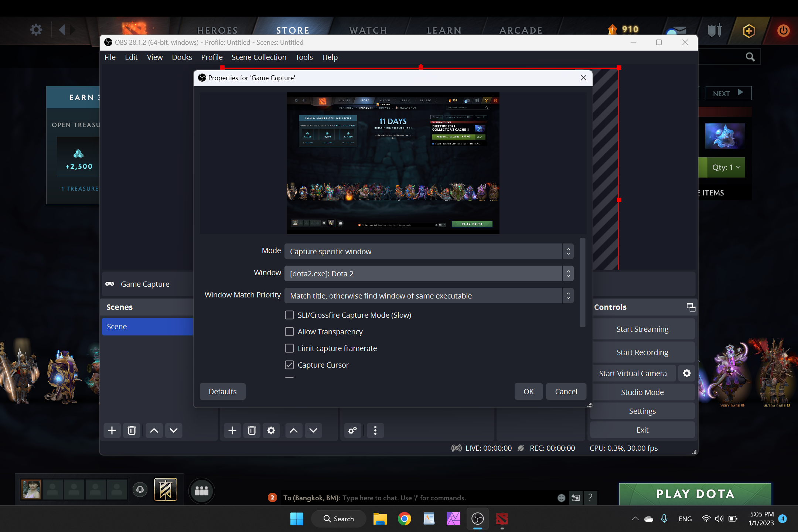Click Dota 2 back arrow

click(62, 30)
